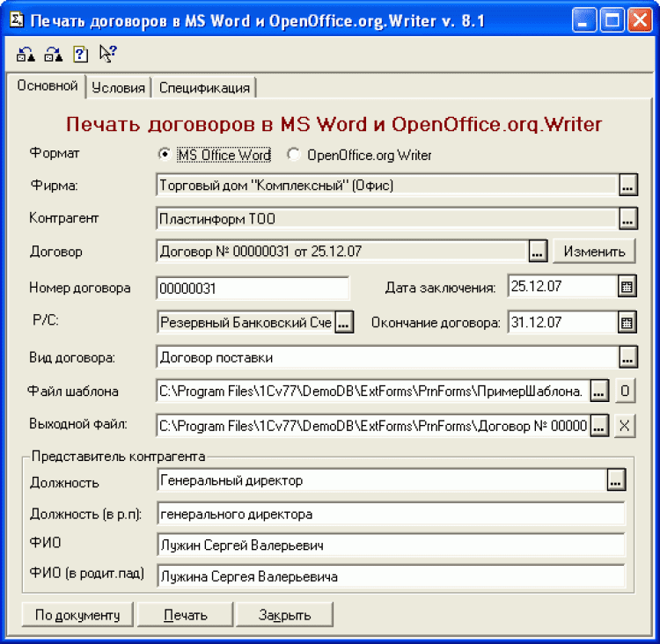Open calendar for Окончание договора field

(627, 322)
